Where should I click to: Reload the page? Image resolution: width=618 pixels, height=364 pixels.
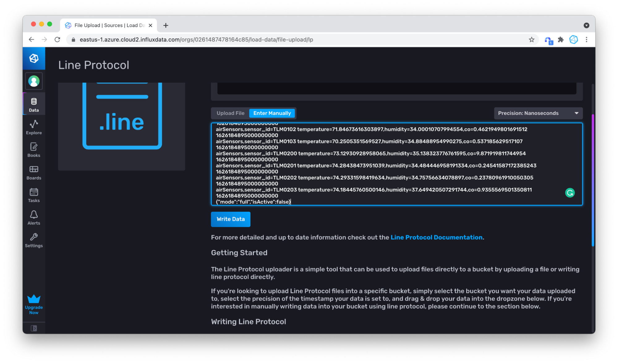tap(57, 40)
